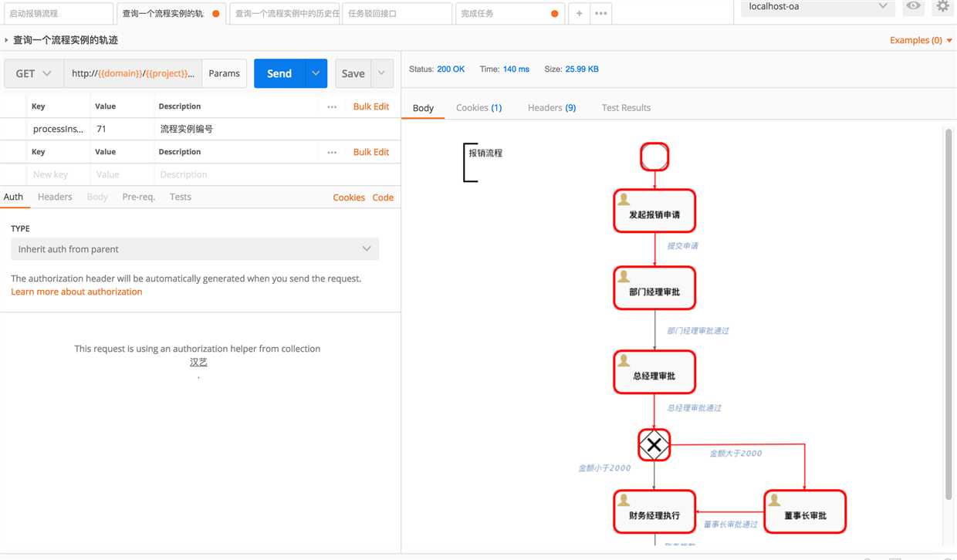Select the exclusive gateway X node

tap(654, 444)
